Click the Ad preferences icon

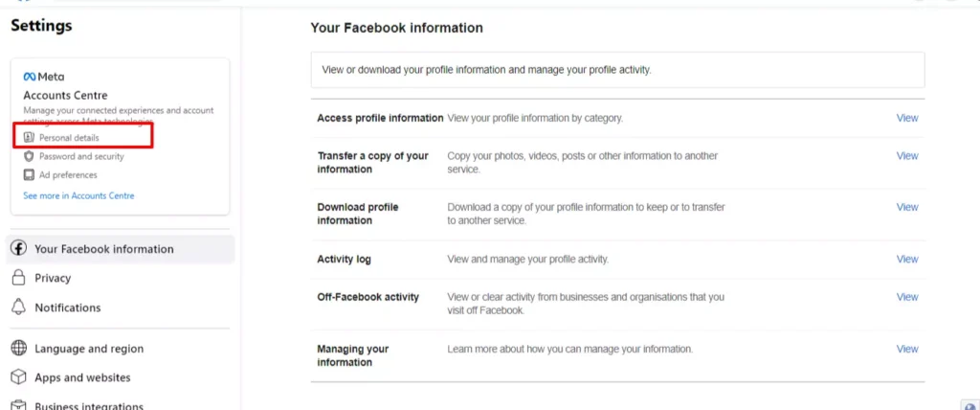click(29, 175)
